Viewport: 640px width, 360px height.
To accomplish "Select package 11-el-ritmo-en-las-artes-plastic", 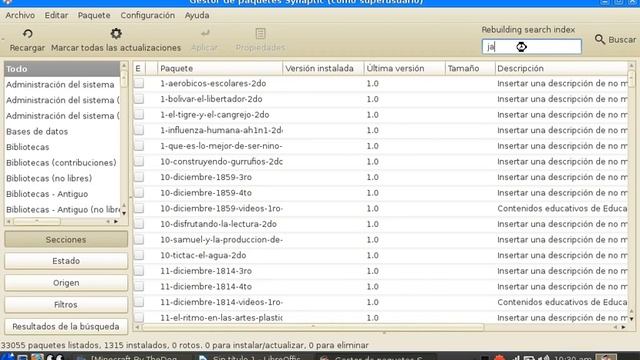I will [221, 318].
